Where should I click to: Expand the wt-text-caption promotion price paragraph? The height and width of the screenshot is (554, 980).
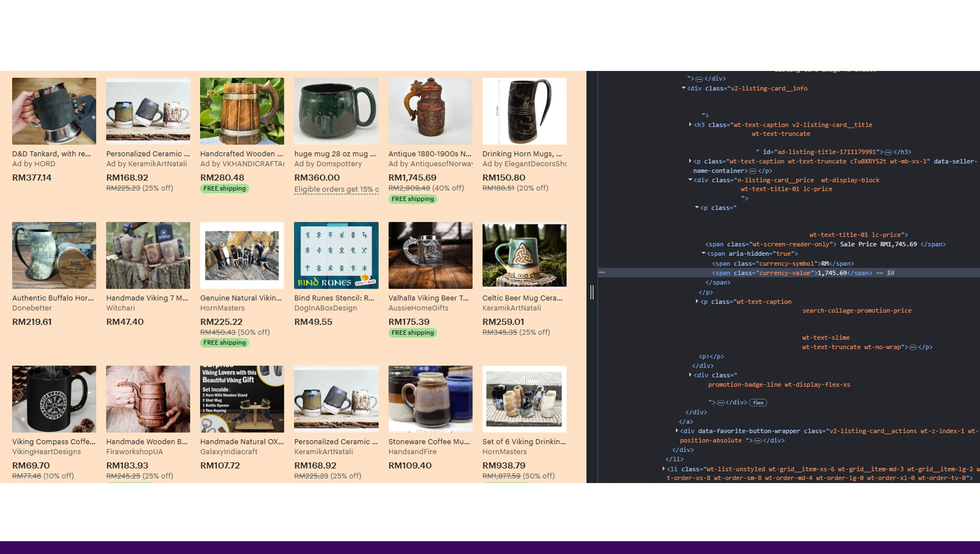point(696,301)
